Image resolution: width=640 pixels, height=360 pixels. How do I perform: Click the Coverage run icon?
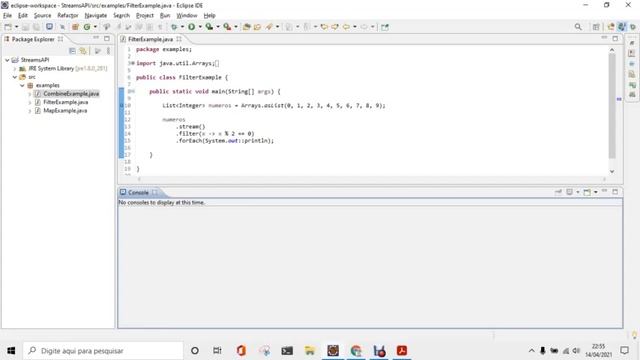[209, 27]
